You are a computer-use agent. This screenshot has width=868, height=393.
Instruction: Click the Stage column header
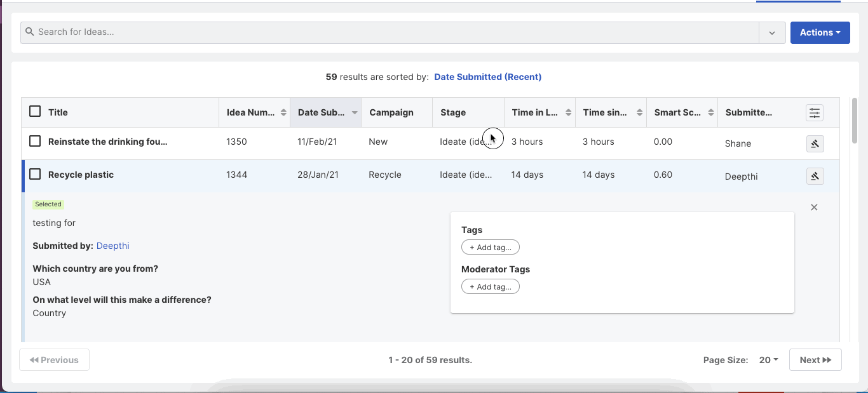(x=453, y=112)
